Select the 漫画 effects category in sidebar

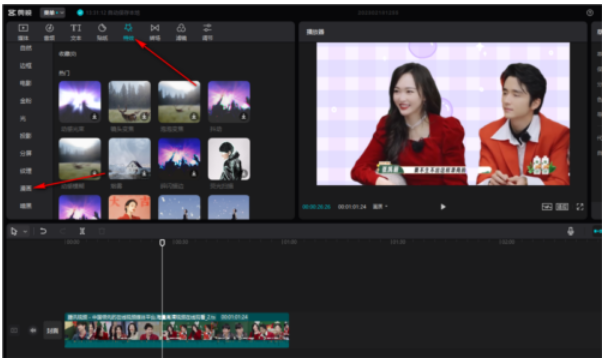[x=26, y=188]
